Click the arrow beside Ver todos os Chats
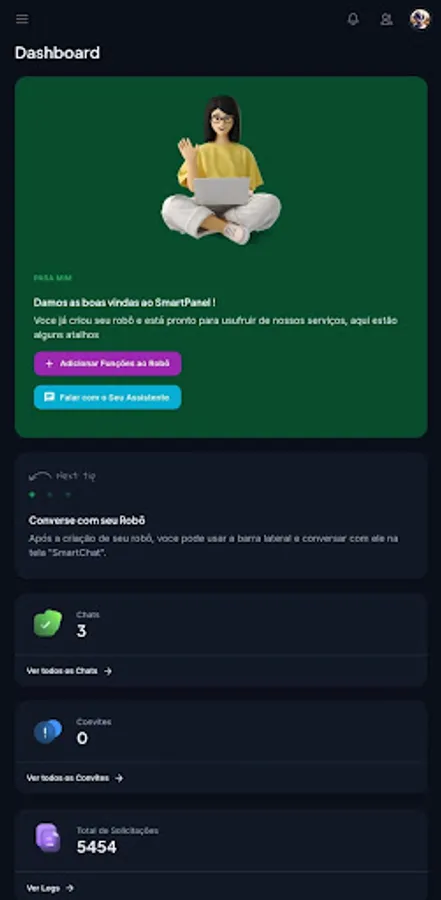The height and width of the screenshot is (900, 441). point(108,671)
